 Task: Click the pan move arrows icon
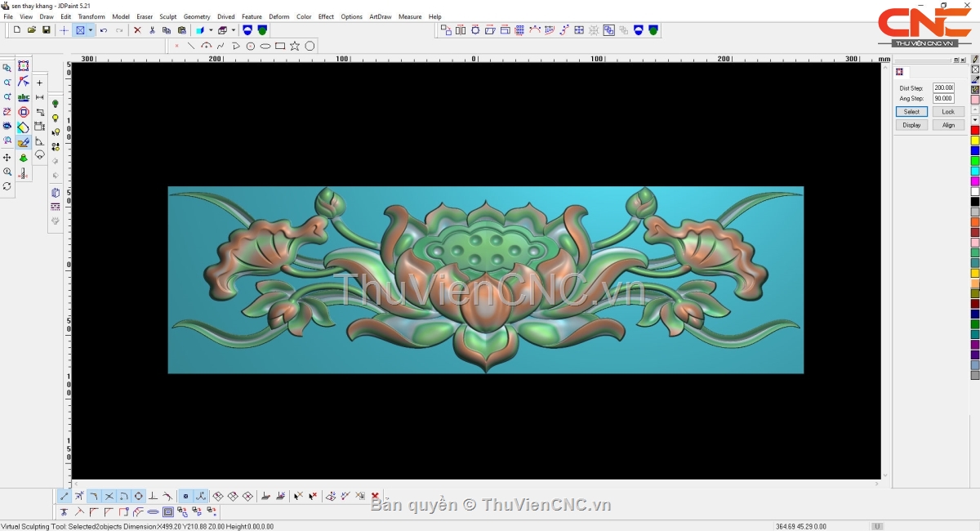coord(7,157)
